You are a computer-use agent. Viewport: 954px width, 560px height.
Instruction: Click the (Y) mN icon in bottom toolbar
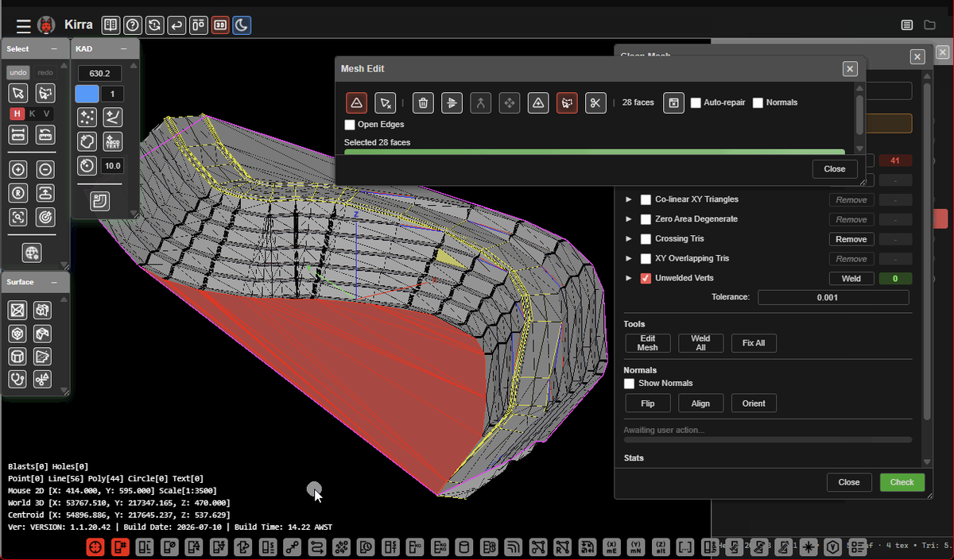tap(637, 547)
